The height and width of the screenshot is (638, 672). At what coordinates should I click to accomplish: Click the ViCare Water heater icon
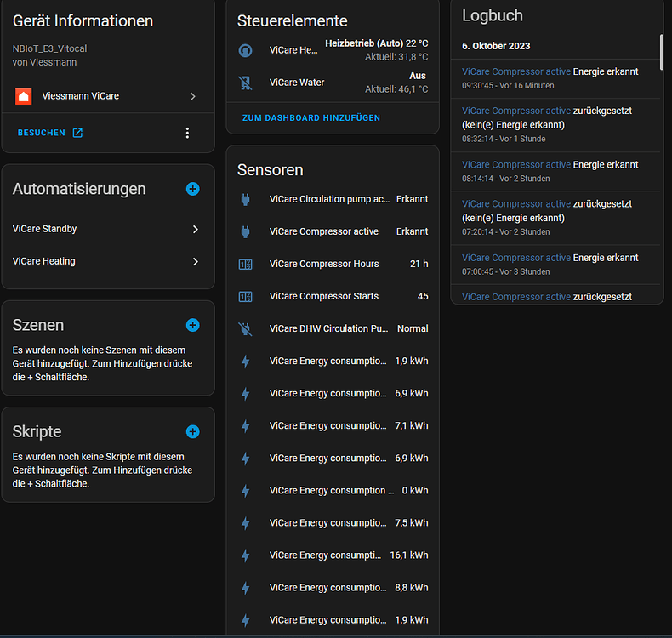[246, 83]
